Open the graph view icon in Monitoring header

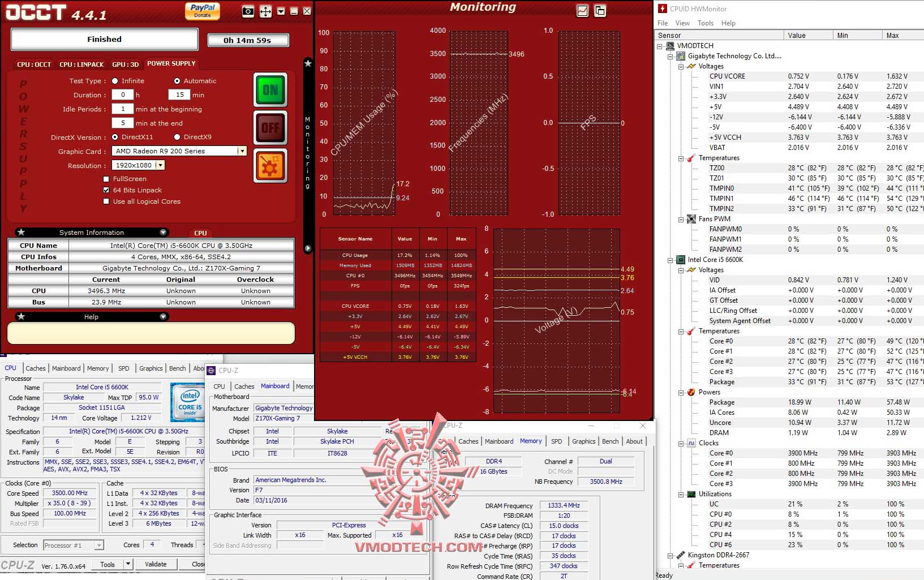coord(582,11)
